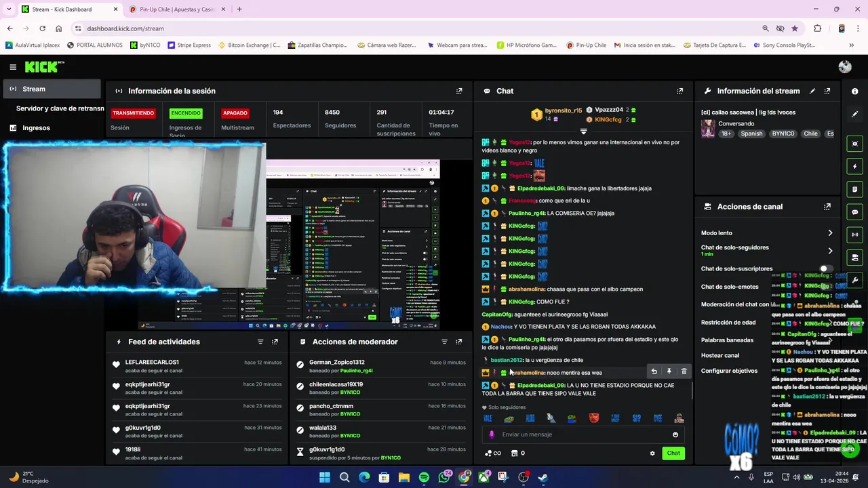Click the shop icon below chat input
Viewport: 868px width, 488px height.
[x=514, y=453]
